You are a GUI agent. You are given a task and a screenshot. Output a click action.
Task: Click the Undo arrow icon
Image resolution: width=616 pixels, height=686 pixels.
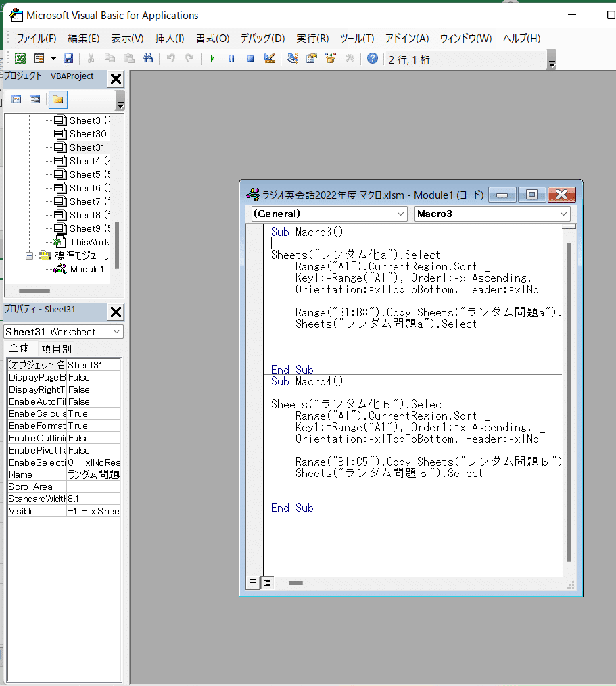[x=170, y=58]
